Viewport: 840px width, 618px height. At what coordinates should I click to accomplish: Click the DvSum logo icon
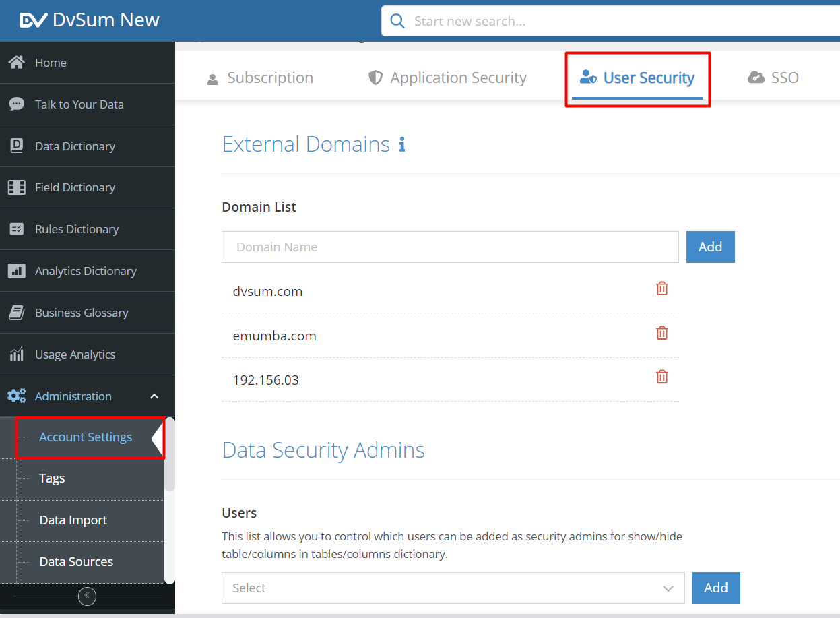pos(33,21)
